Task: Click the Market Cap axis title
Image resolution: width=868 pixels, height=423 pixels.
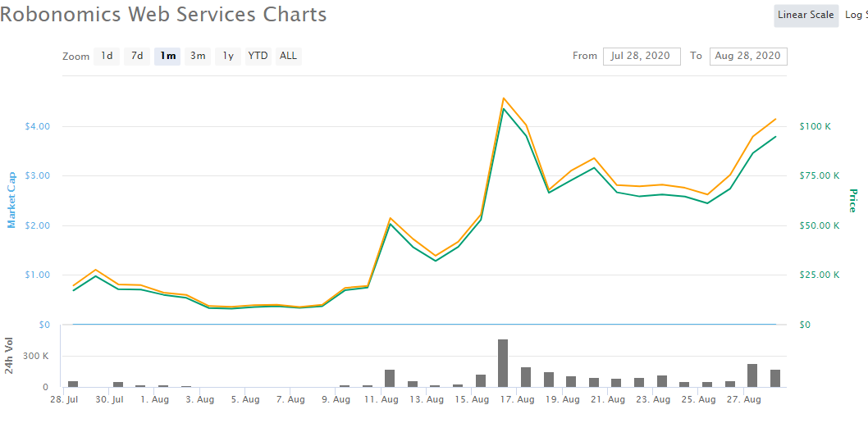Action: (x=11, y=200)
